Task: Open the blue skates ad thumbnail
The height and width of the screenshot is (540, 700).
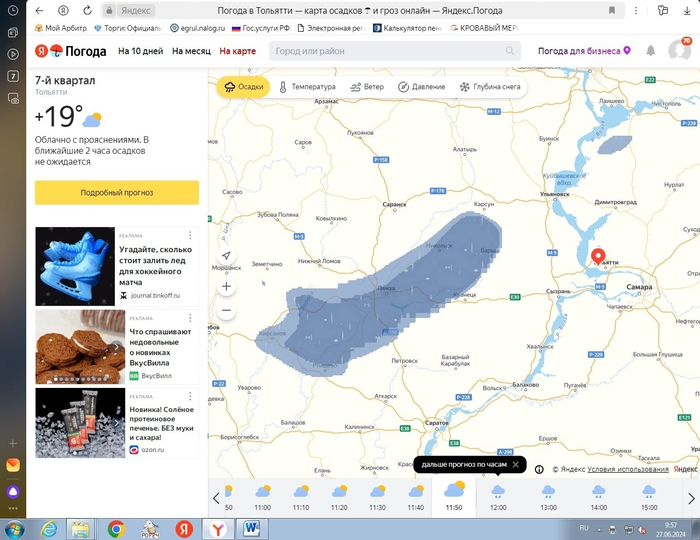Action: (x=75, y=266)
